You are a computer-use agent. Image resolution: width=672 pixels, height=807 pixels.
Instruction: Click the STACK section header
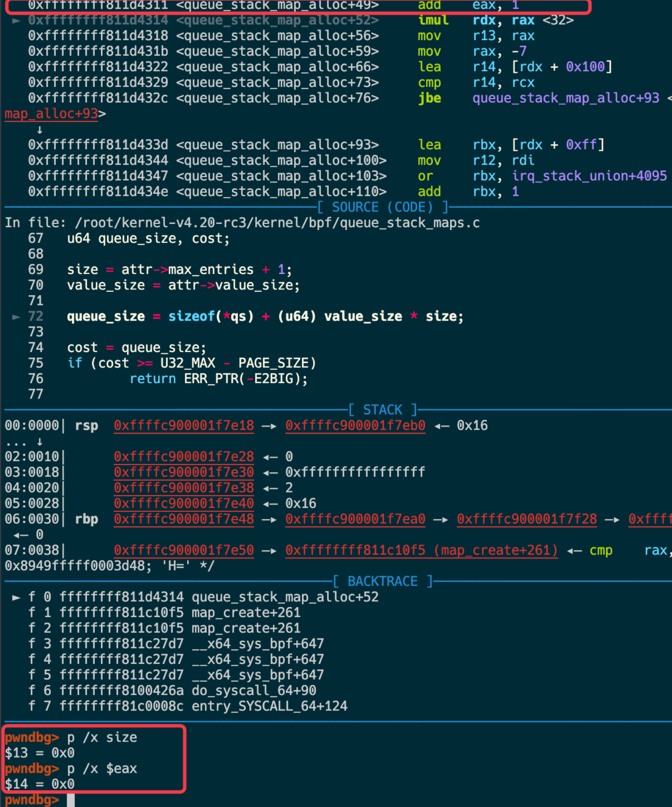tap(382, 410)
